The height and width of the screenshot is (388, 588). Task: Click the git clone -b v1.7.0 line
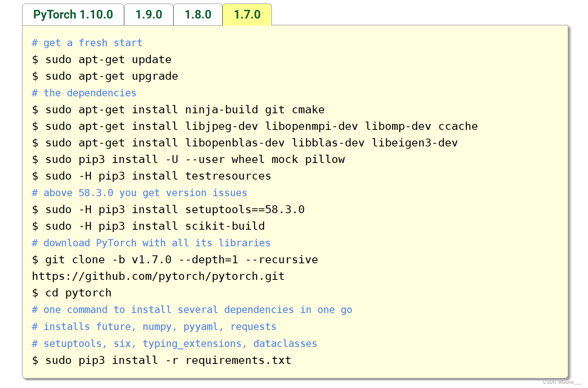click(175, 260)
